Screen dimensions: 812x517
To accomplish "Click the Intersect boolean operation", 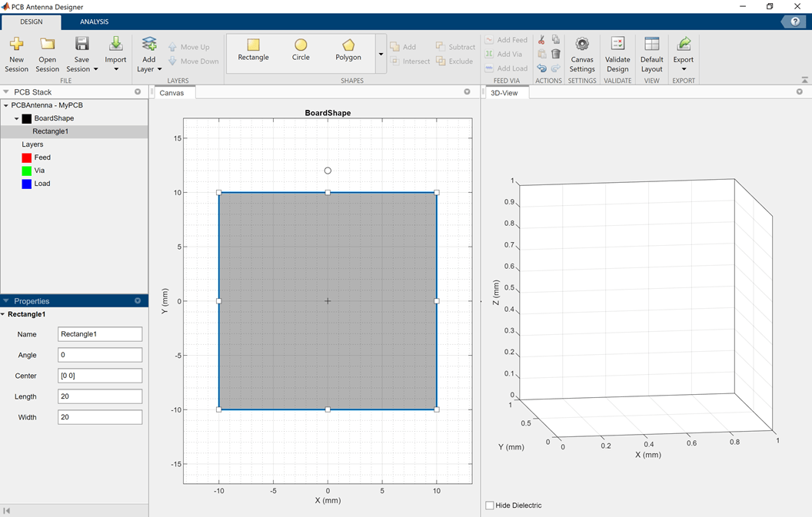I will tap(410, 61).
